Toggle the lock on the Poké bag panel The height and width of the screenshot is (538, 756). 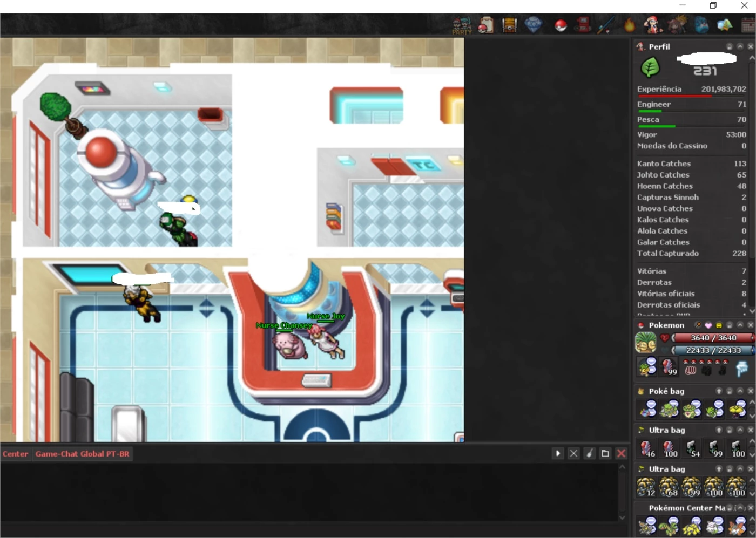point(730,391)
